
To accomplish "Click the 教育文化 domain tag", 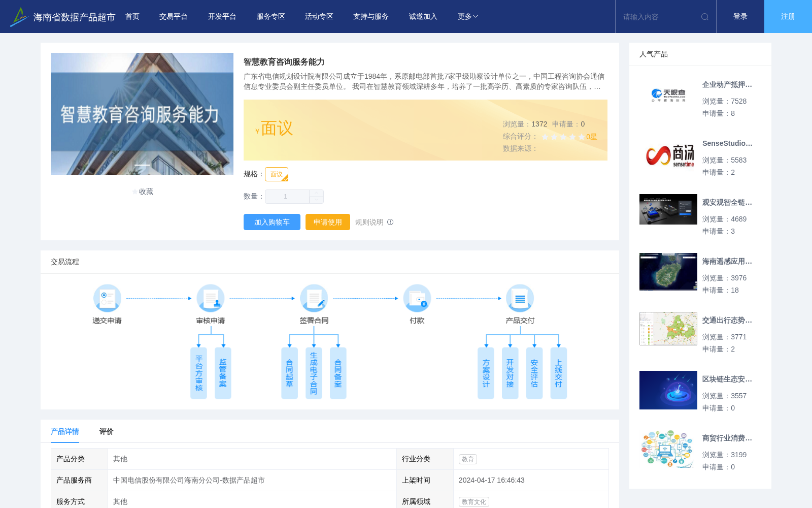I will point(474,502).
